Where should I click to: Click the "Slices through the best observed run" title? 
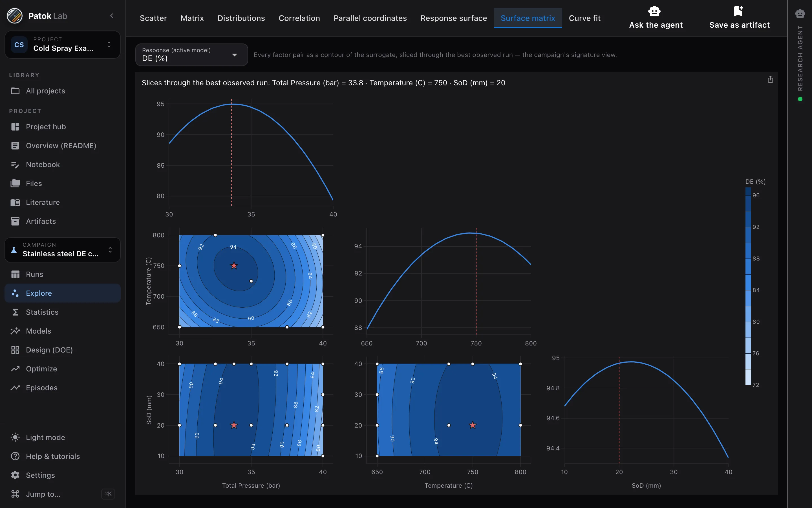[x=323, y=83]
